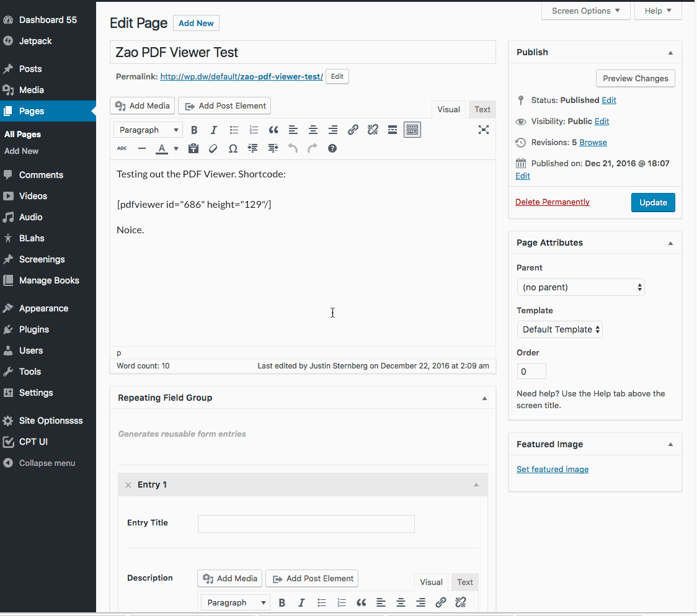The width and height of the screenshot is (697, 616).
Task: Switch main editor to Visual tab
Action: click(x=448, y=109)
